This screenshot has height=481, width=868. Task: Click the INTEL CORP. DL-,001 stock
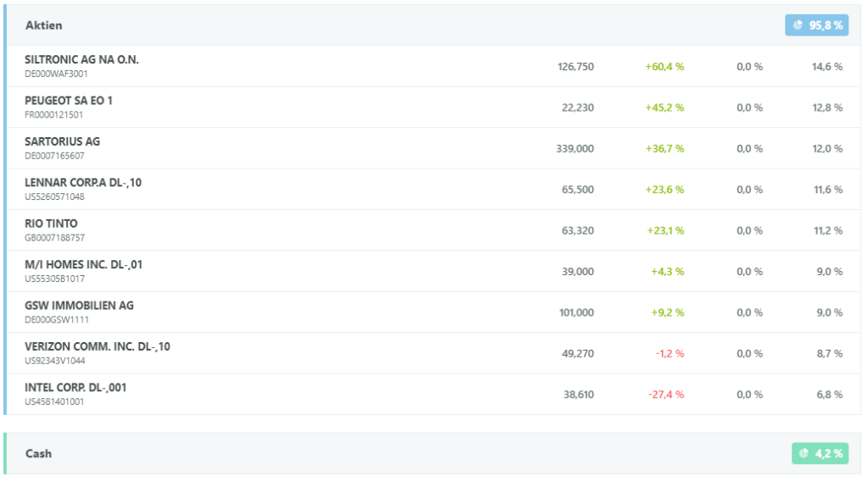(76, 387)
